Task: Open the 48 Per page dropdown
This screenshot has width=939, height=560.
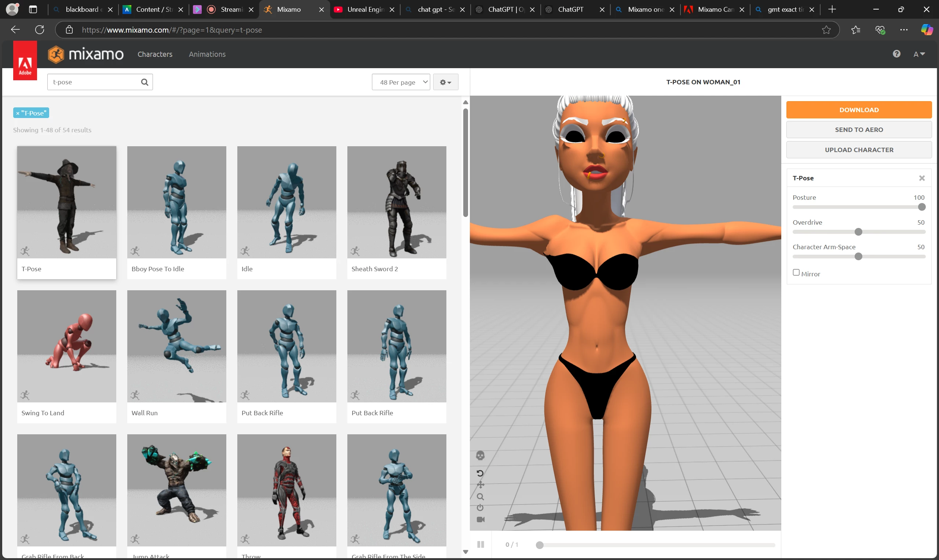Action: tap(401, 82)
